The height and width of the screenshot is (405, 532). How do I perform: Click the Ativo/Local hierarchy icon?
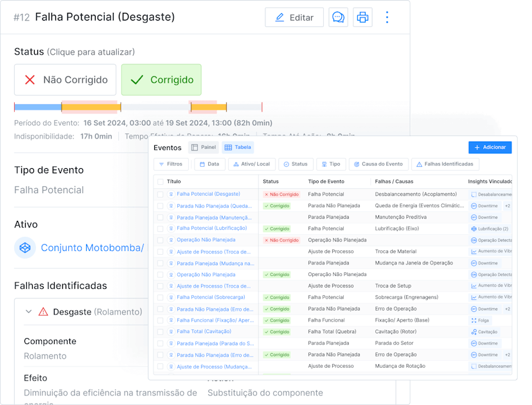pyautogui.click(x=236, y=164)
